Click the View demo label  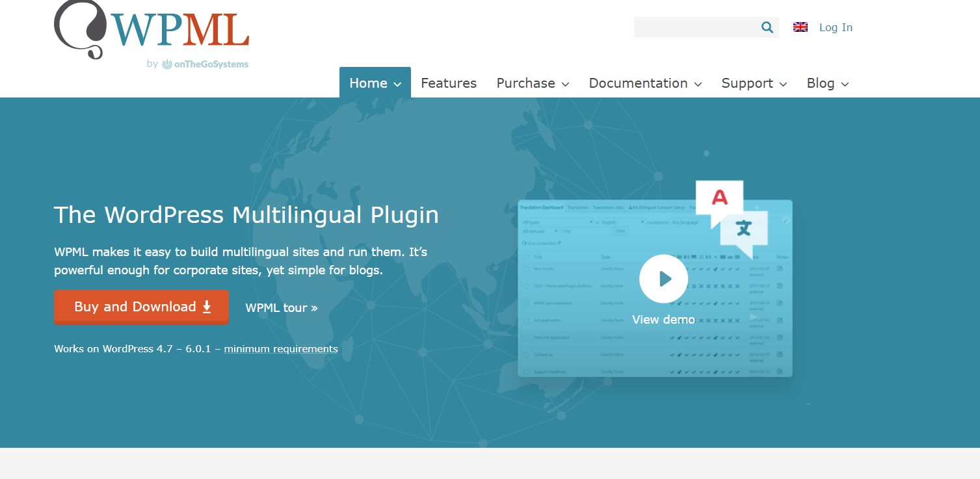point(663,319)
